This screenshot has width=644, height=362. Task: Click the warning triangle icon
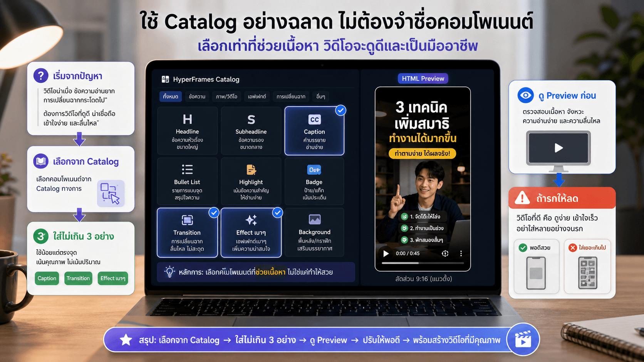(x=523, y=198)
